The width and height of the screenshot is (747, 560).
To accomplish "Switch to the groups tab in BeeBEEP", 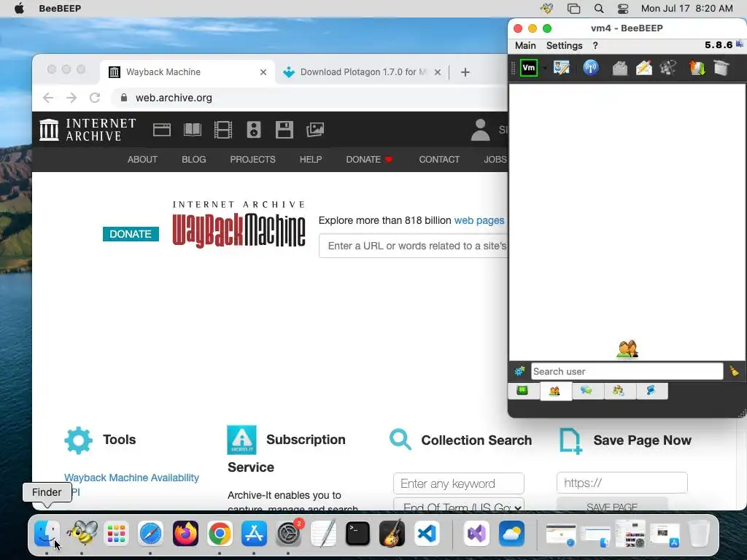I will [619, 391].
